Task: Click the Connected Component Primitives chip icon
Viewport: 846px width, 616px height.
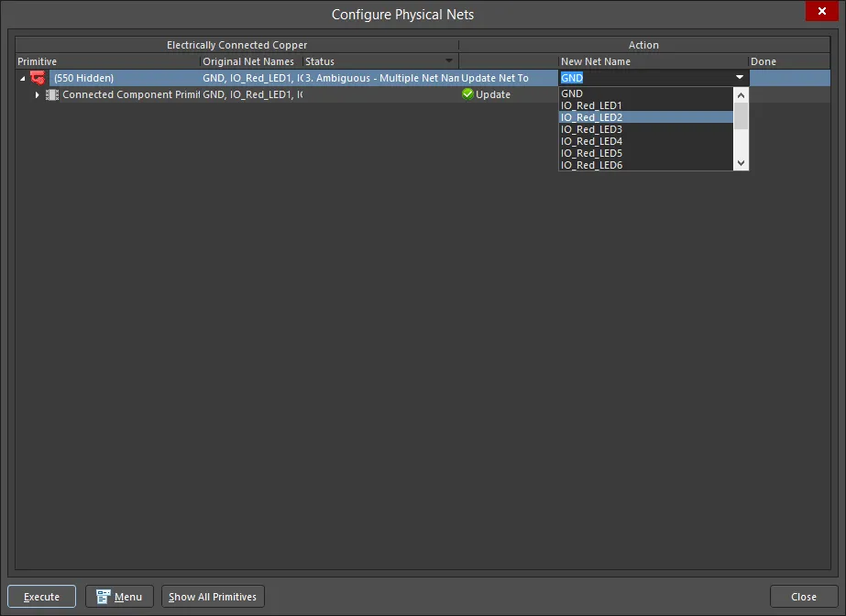Action: coord(52,94)
